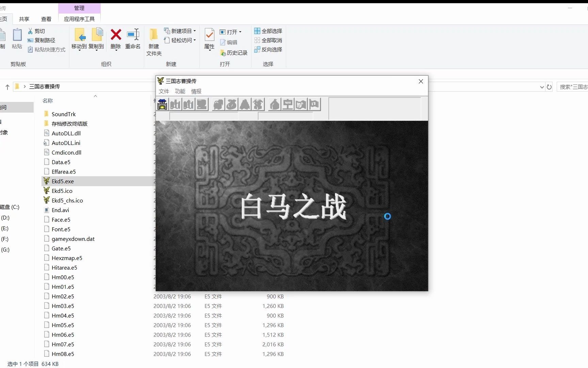Open the 共享 ribbon tab

[24, 19]
